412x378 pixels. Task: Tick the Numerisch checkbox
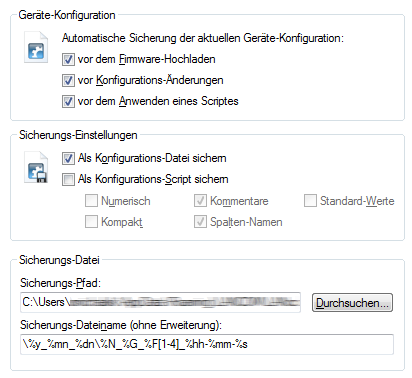pyautogui.click(x=91, y=201)
